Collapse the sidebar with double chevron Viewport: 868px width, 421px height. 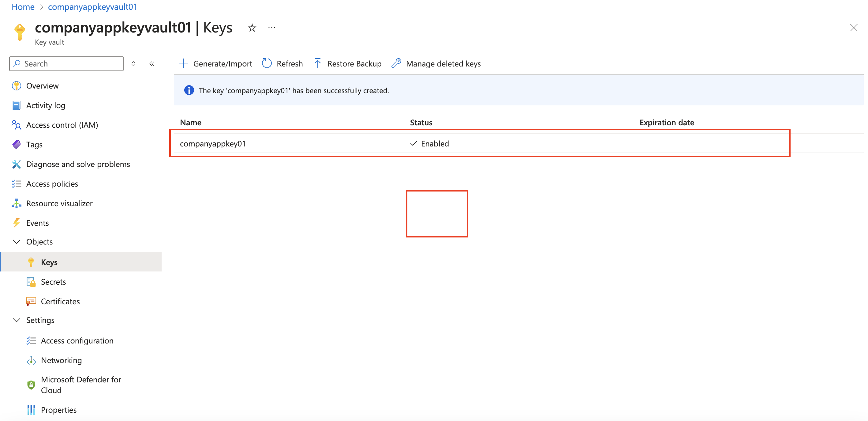(x=152, y=64)
